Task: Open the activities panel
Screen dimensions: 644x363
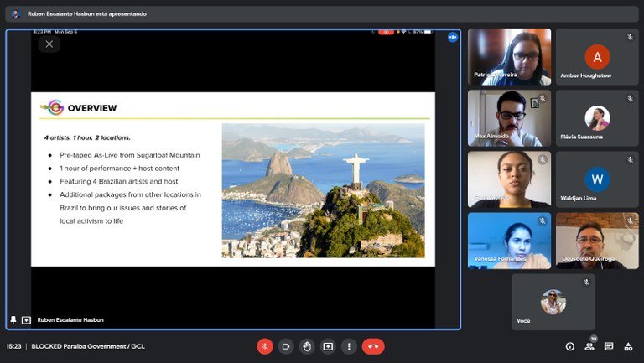Action: click(x=628, y=346)
